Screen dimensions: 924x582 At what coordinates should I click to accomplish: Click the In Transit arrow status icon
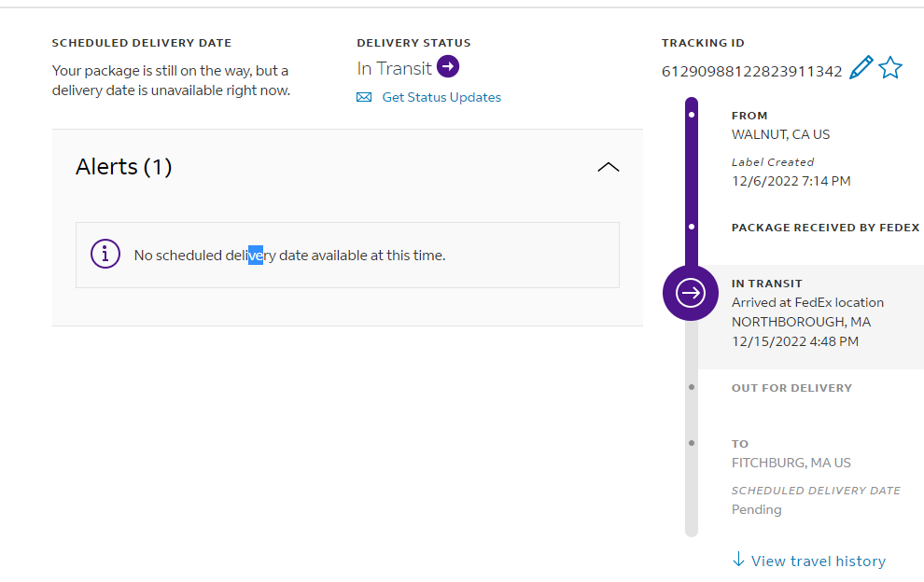pyautogui.click(x=448, y=67)
